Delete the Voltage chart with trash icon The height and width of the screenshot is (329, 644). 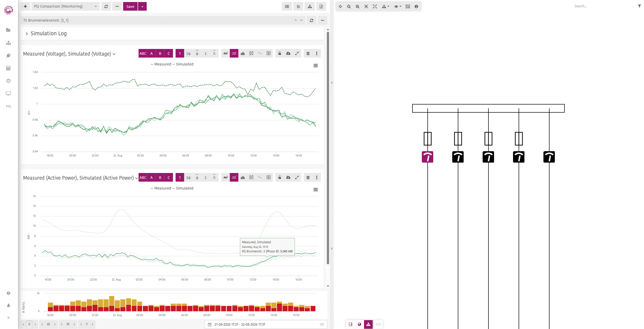308,53
